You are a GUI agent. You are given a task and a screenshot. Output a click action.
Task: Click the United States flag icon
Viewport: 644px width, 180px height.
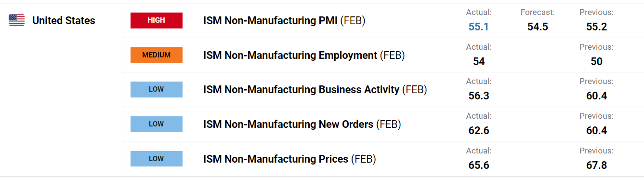(x=16, y=20)
